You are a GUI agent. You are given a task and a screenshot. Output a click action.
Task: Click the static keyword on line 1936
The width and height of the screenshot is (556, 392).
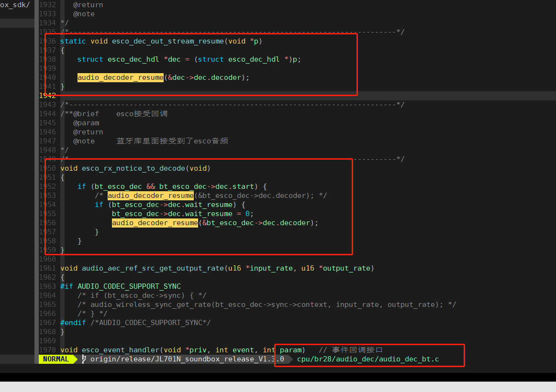click(73, 41)
